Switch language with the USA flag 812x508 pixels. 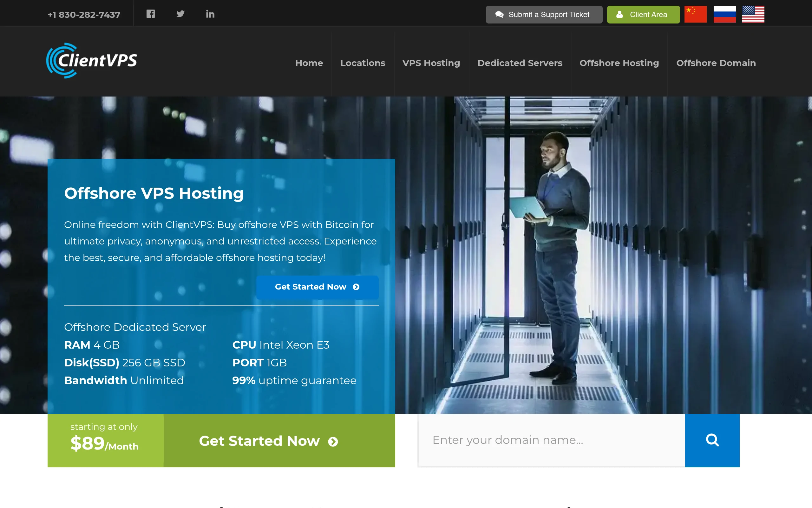[x=753, y=15]
